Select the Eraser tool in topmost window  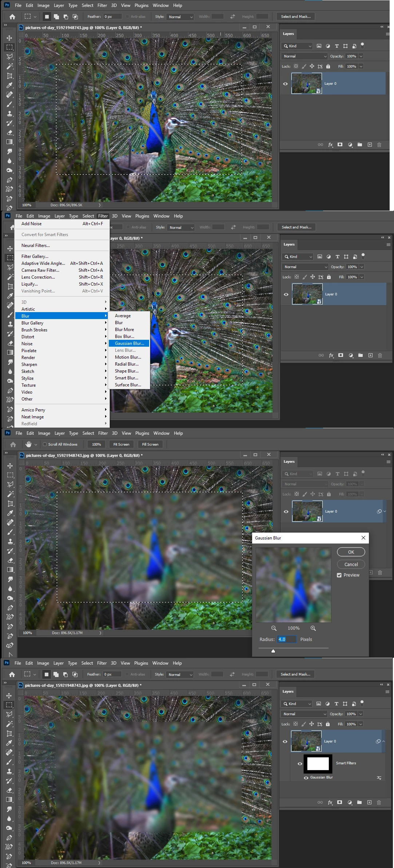9,132
